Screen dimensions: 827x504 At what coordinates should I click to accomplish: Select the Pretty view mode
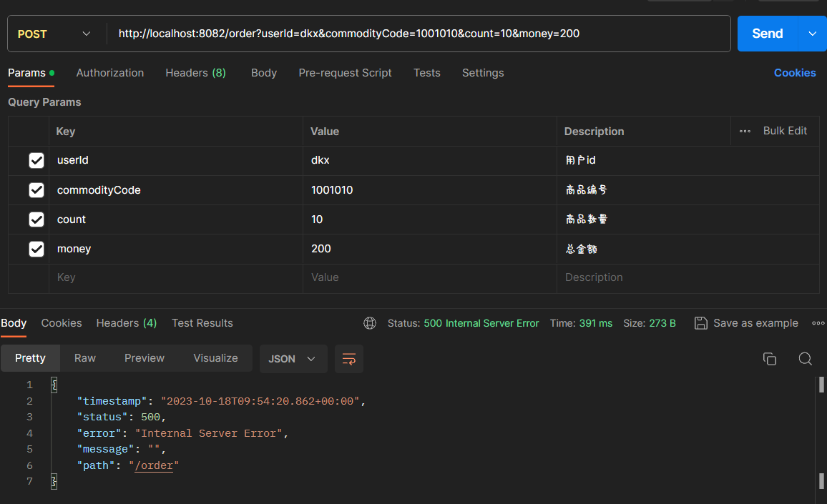(x=30, y=358)
